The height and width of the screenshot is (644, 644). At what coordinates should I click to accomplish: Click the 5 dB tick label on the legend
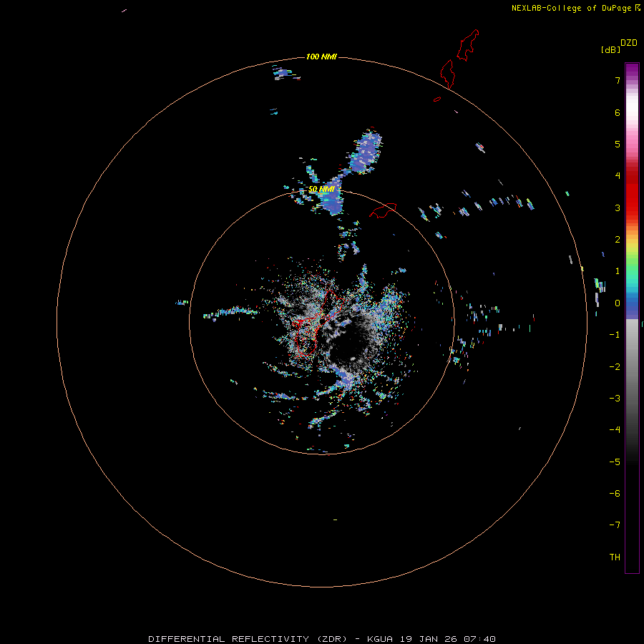point(618,144)
